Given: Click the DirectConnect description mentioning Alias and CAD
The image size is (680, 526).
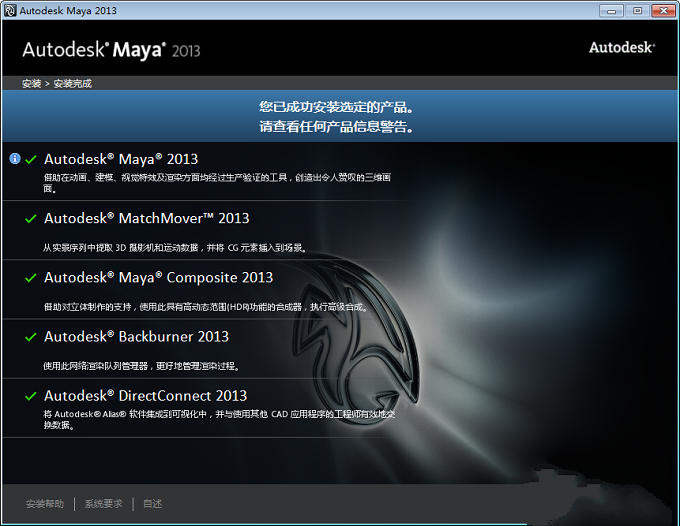Looking at the screenshot, I should tap(219, 419).
